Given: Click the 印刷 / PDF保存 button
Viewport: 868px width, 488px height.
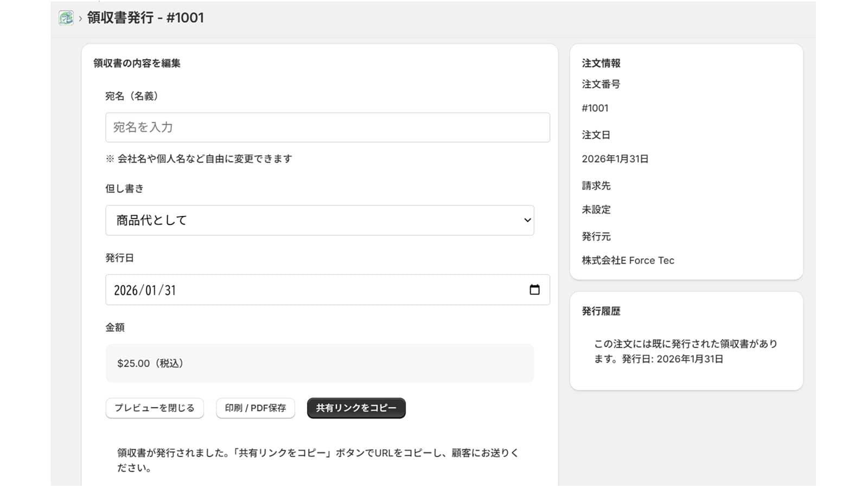Looking at the screenshot, I should tap(255, 408).
